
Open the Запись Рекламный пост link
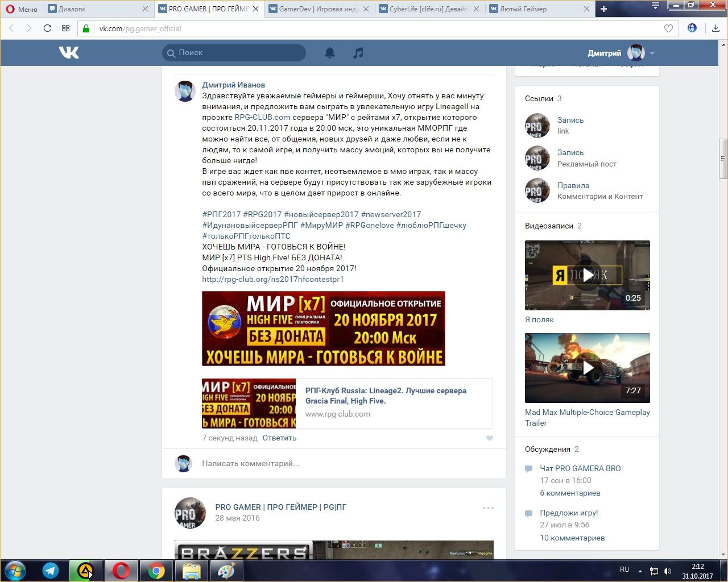click(x=570, y=153)
